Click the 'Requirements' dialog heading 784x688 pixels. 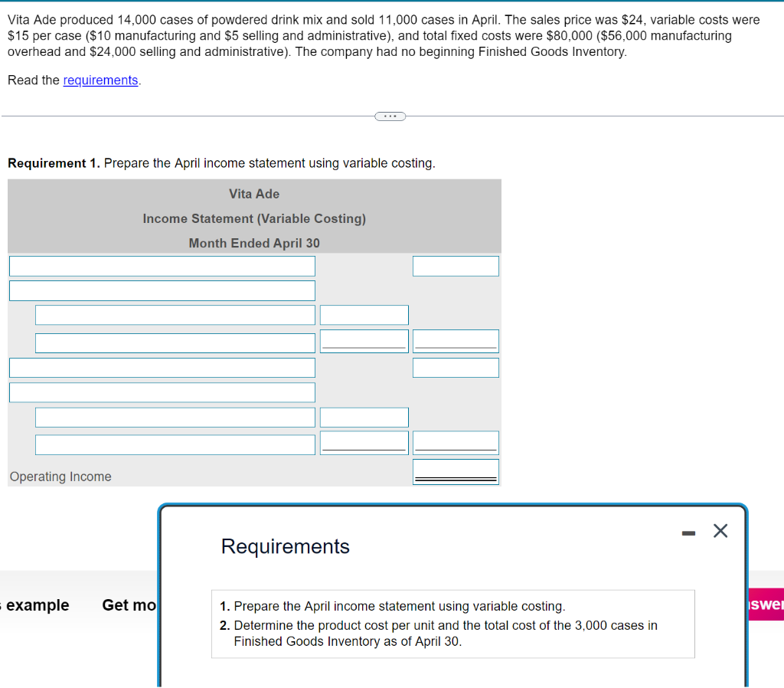click(285, 546)
